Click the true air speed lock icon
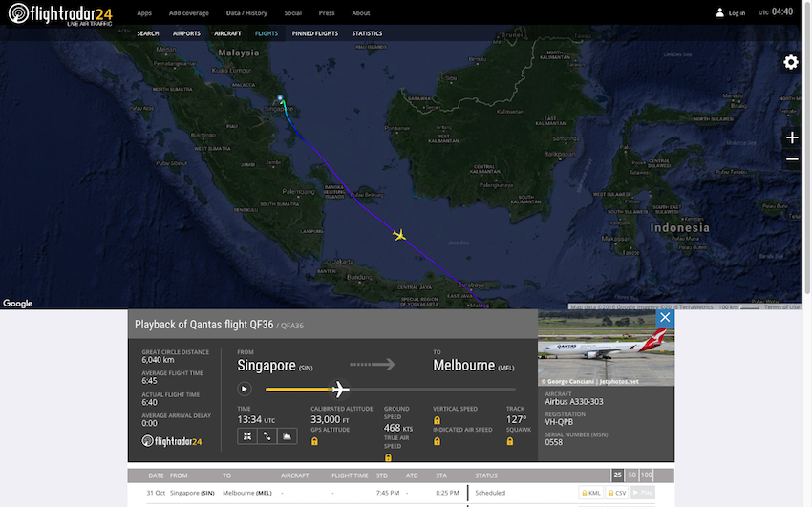812x507 pixels. pos(388,457)
